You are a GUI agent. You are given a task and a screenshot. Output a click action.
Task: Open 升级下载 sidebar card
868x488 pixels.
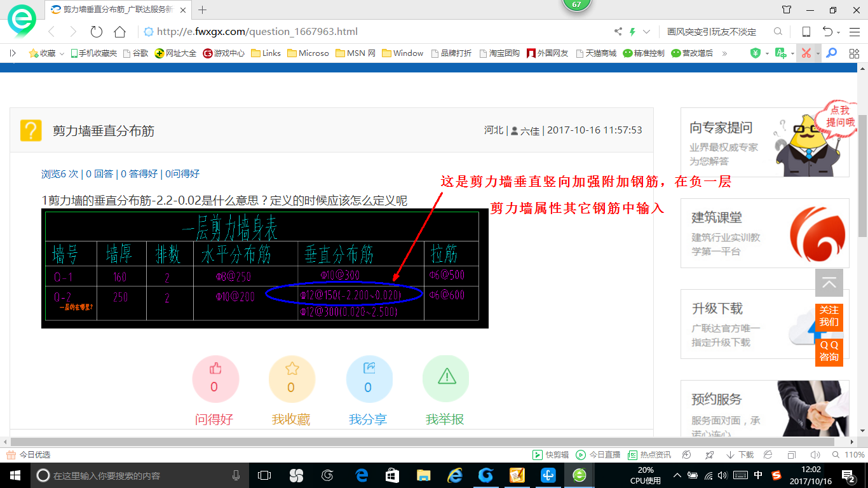coord(765,324)
